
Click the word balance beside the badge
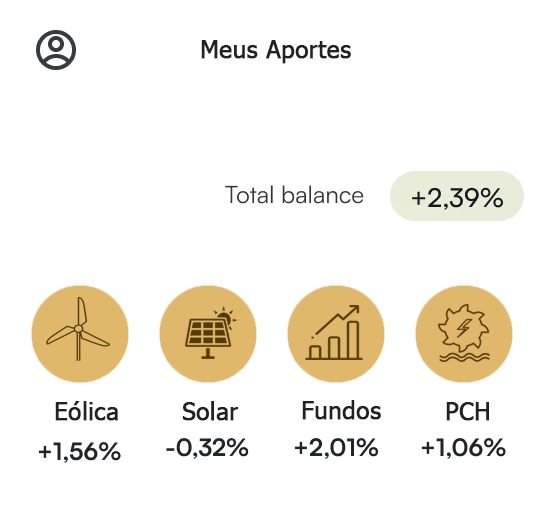tap(322, 195)
